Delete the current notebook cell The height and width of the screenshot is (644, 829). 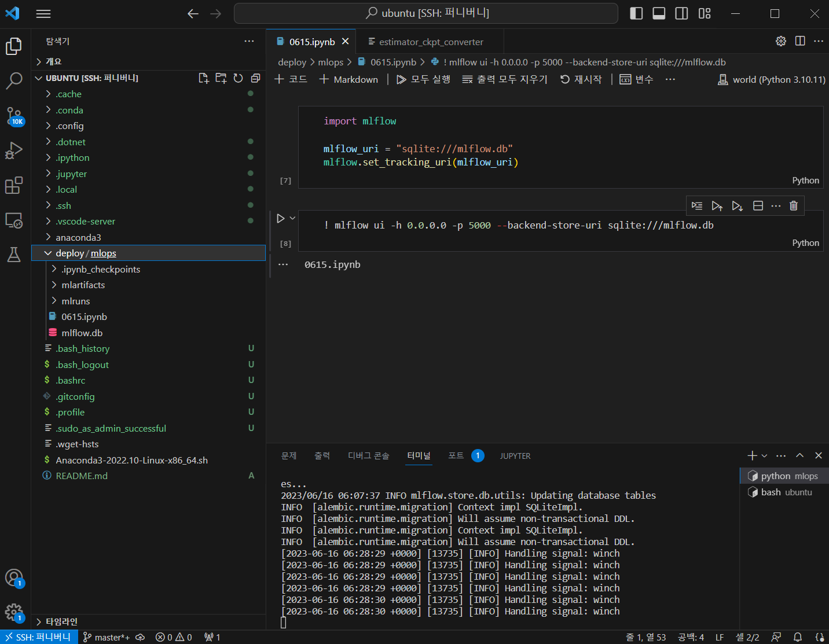tap(794, 205)
